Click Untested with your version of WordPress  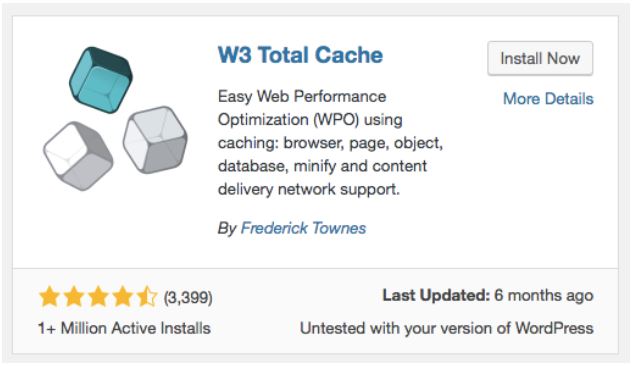pyautogui.click(x=446, y=328)
